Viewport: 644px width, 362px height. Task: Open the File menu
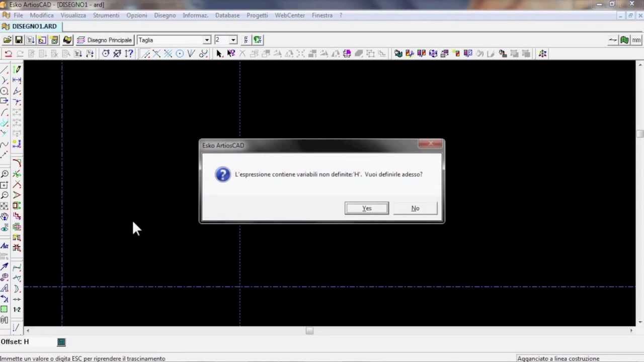(x=18, y=16)
